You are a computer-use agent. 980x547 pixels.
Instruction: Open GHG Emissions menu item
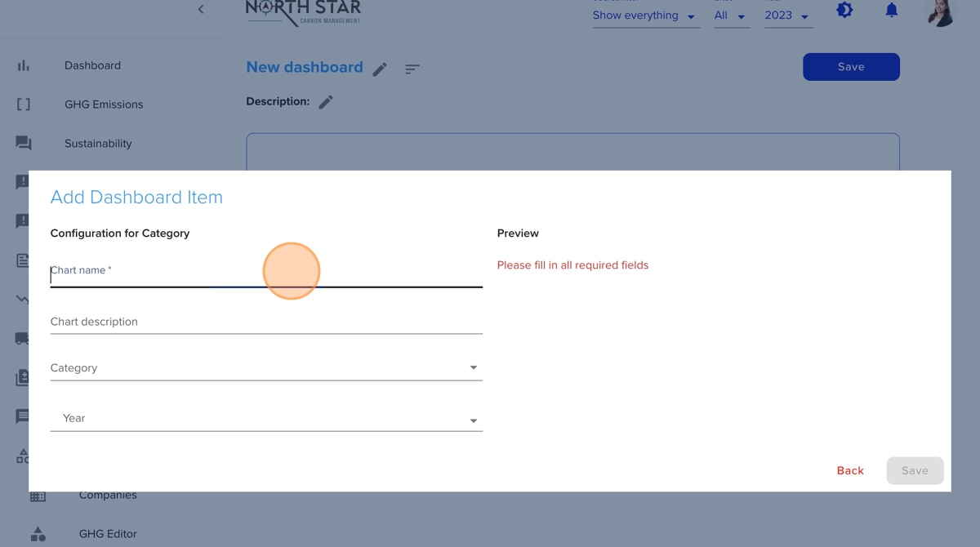[104, 105]
